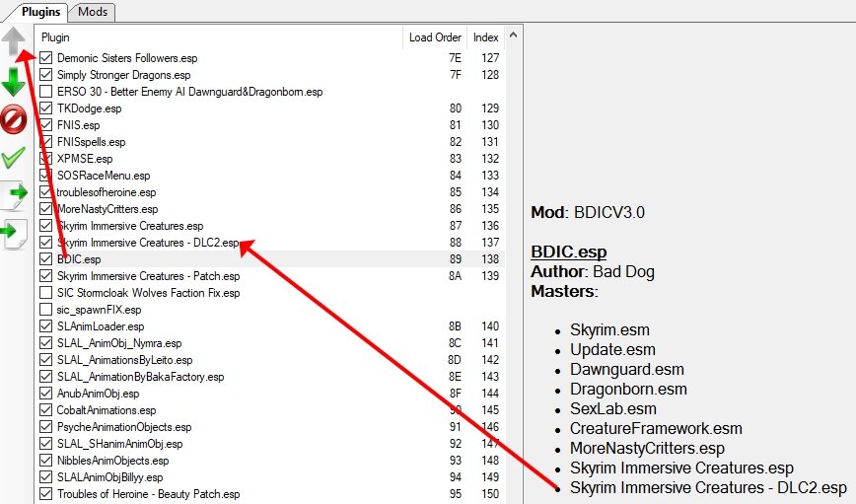The image size is (856, 504).
Task: Select PsycheAnimationObjects.esp plugin
Action: tap(270, 427)
